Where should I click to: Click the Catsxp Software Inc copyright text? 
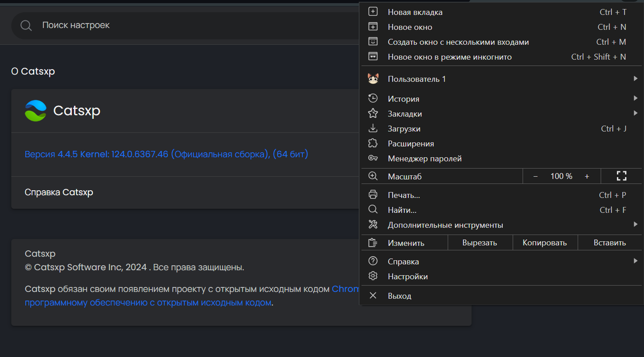[x=134, y=267]
